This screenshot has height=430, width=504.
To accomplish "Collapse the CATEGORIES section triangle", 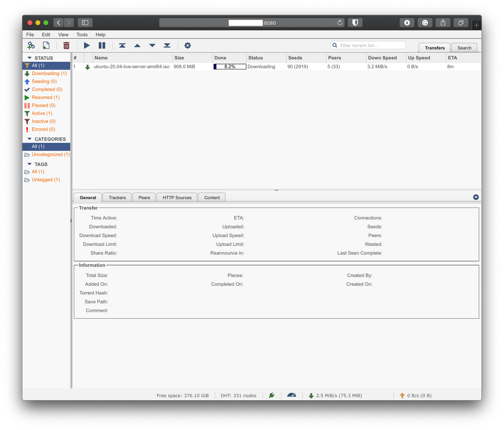I will [29, 139].
